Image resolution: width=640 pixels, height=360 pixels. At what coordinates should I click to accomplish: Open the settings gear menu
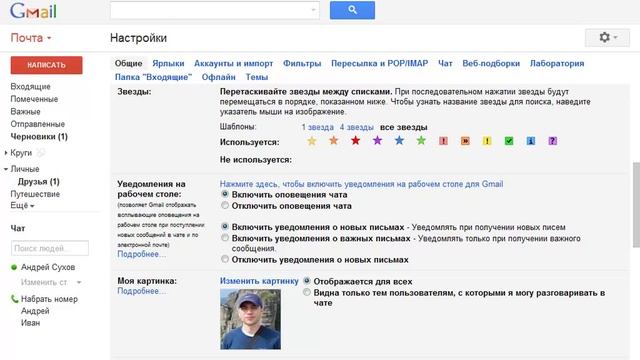[x=607, y=38]
